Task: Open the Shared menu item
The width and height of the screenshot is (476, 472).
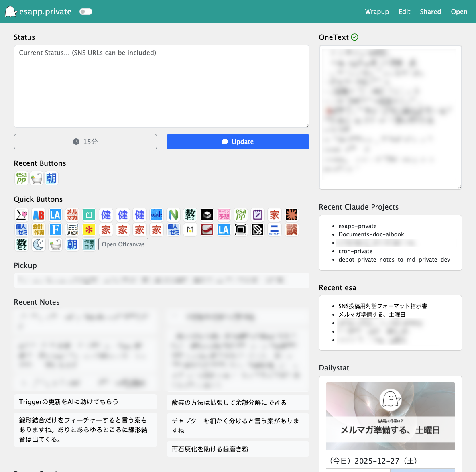Action: click(x=430, y=12)
